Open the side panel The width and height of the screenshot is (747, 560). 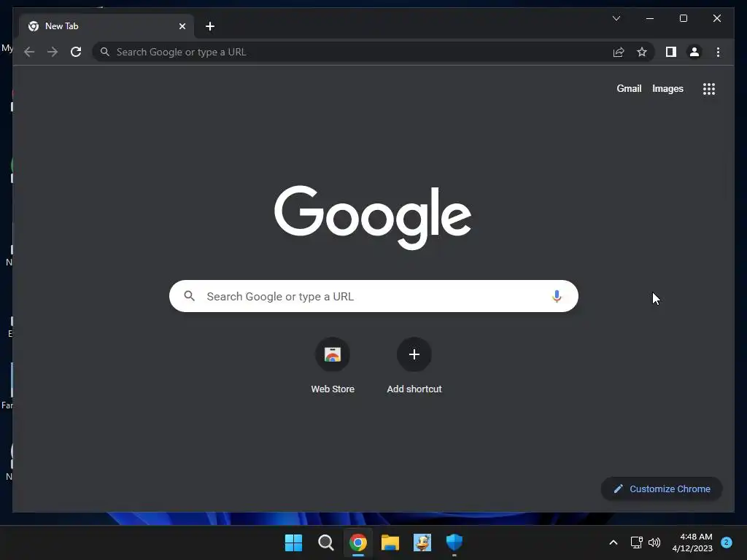click(x=671, y=52)
